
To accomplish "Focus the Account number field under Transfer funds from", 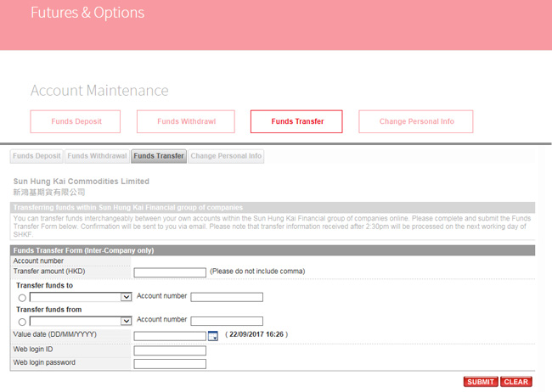I will pos(227,321).
